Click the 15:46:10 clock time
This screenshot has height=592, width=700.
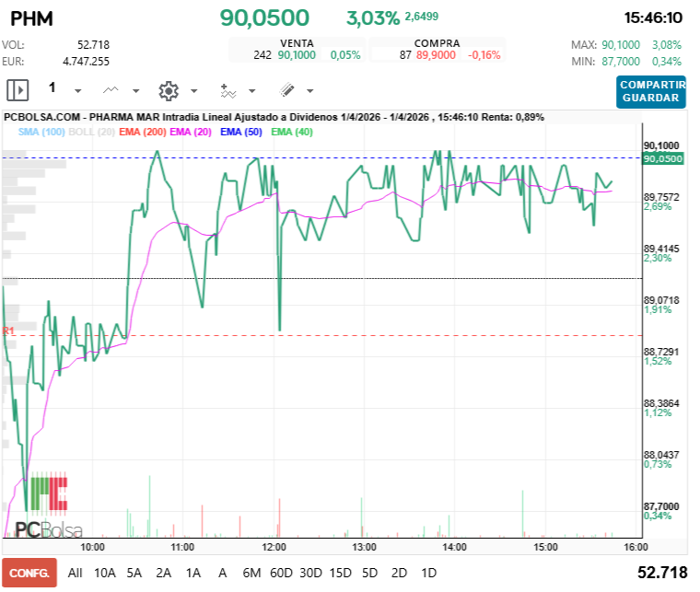(x=653, y=17)
